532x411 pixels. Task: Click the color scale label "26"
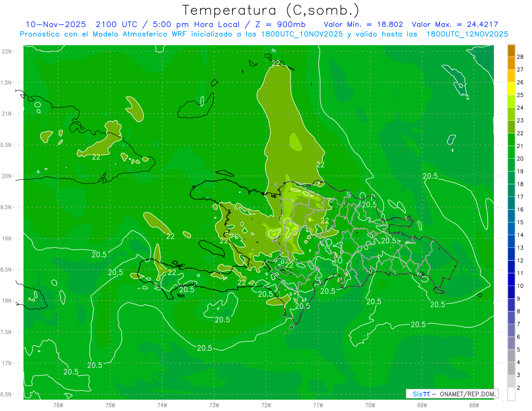point(520,82)
